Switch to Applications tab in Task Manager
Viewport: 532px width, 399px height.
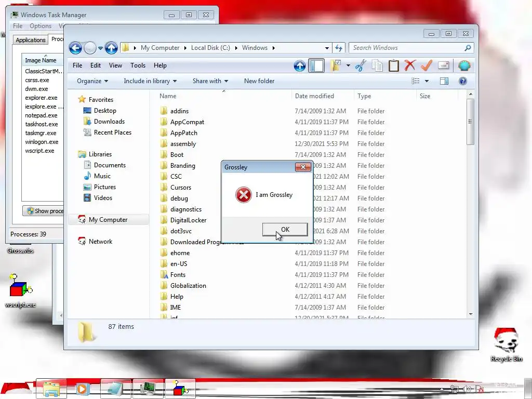[x=31, y=40]
